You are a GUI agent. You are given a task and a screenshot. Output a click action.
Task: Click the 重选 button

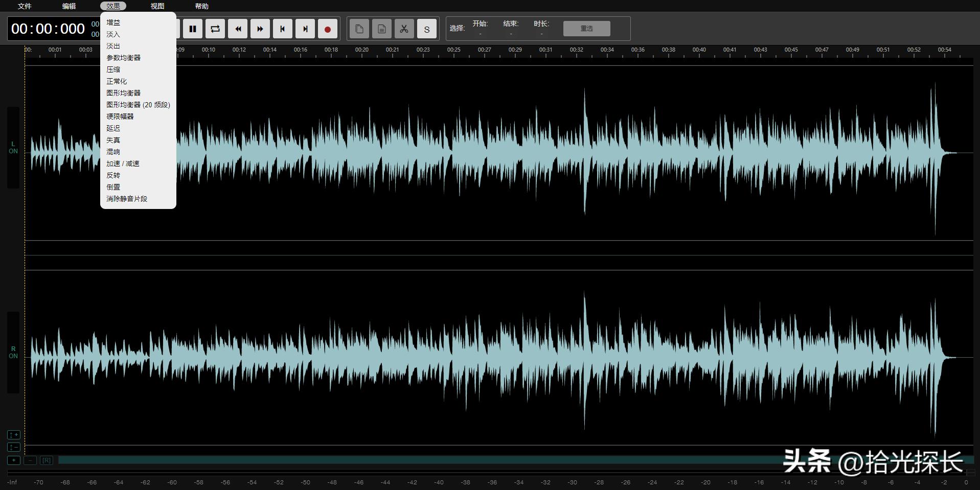click(x=586, y=29)
